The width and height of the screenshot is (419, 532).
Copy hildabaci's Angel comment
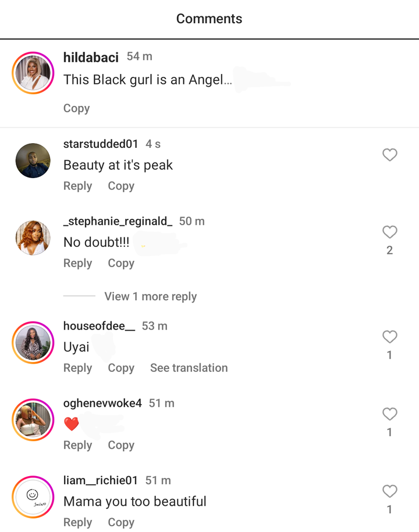[x=77, y=108]
